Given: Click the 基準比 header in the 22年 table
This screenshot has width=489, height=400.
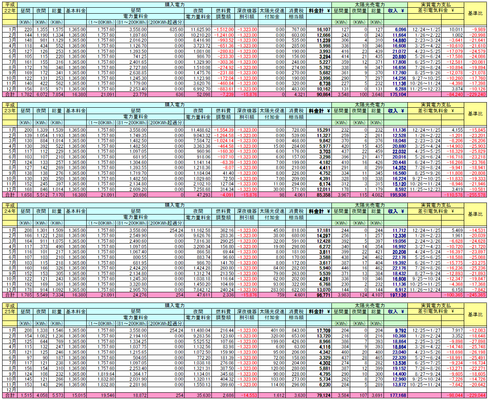Looking at the screenshot, I should click(x=475, y=14).
